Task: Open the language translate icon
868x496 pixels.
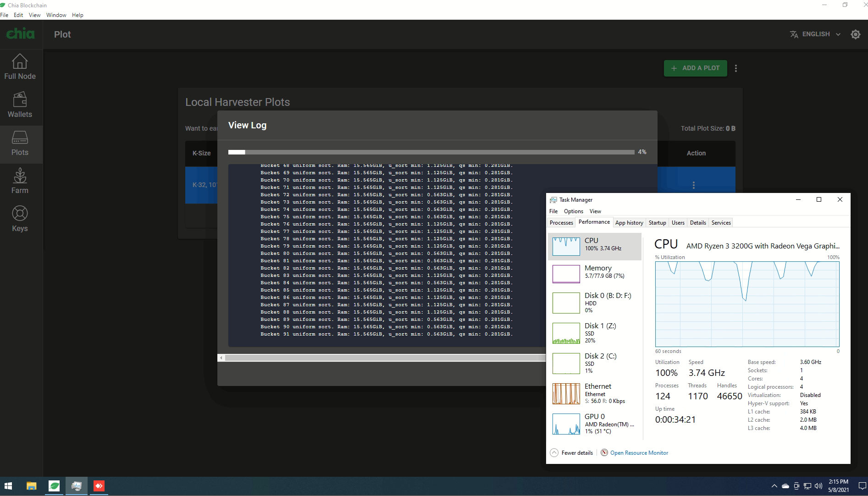Action: (x=794, y=34)
